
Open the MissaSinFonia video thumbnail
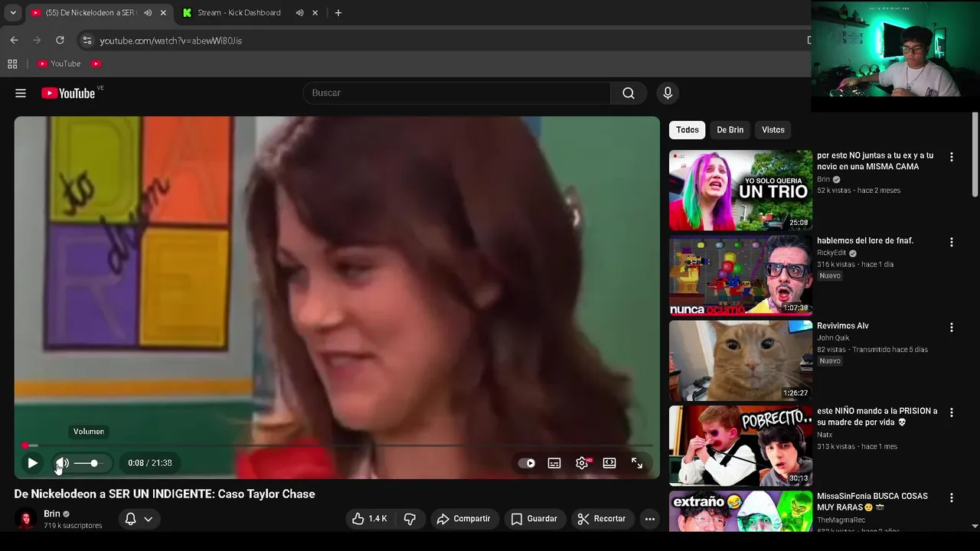pyautogui.click(x=740, y=511)
